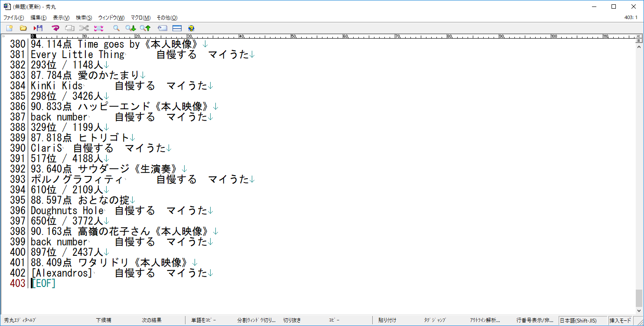Image resolution: width=644 pixels, height=326 pixels.
Task: Click the 切り抜き function key button
Action: (292, 320)
